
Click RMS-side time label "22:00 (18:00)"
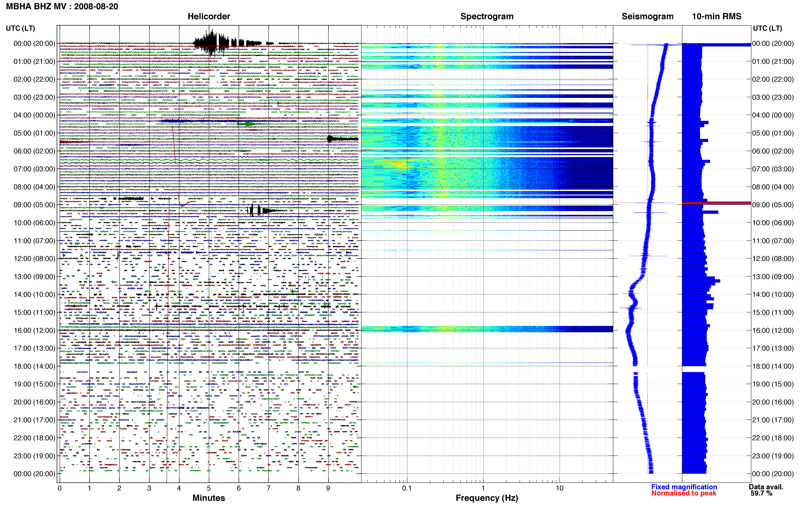click(773, 438)
